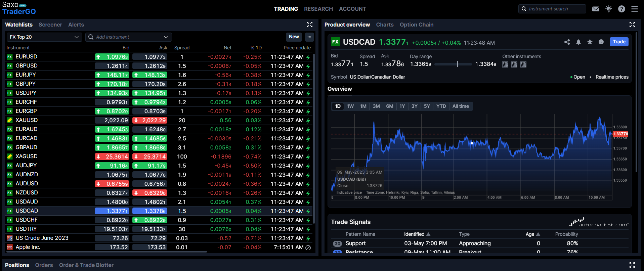The height and width of the screenshot is (271, 644).
Task: Show USDCAD instrument info icon
Action: (x=601, y=42)
